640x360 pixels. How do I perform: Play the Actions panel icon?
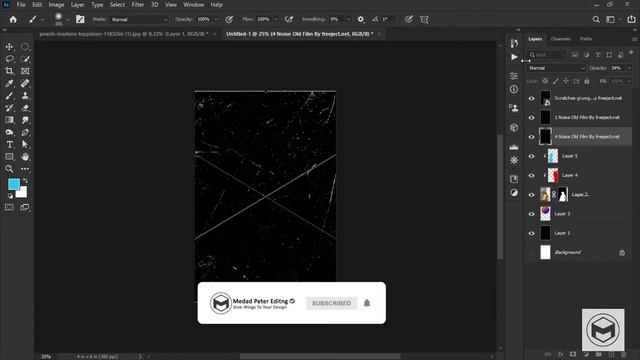514,57
